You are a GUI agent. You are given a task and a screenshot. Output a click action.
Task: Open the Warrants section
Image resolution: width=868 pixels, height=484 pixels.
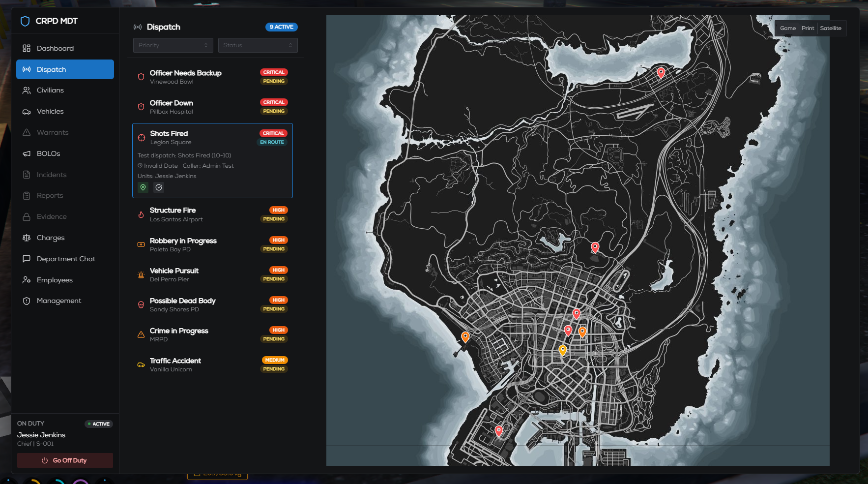(x=65, y=133)
